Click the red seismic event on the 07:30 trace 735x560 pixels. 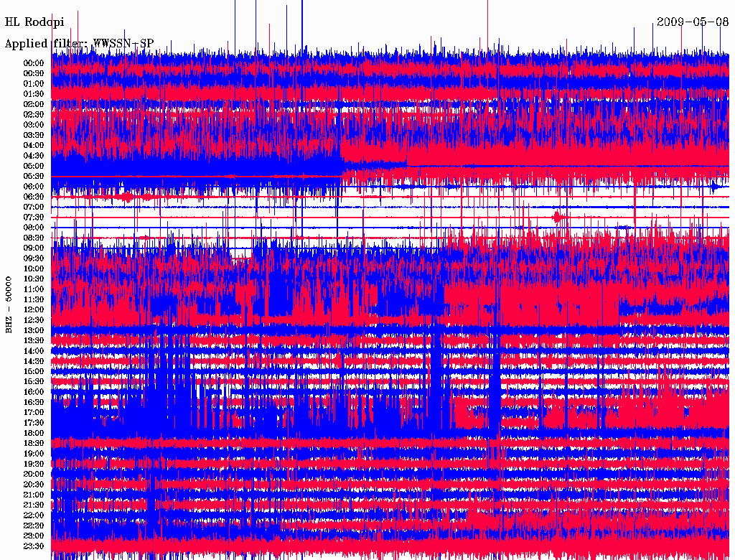click(x=557, y=217)
